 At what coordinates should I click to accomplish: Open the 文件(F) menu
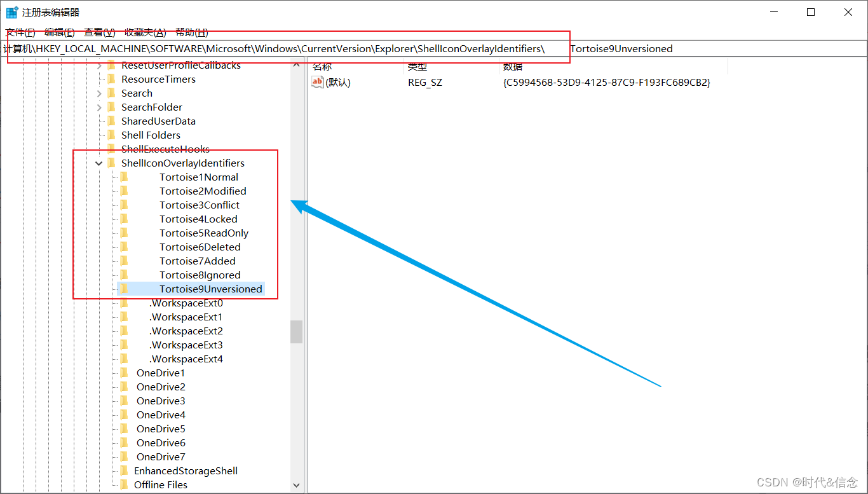point(20,32)
